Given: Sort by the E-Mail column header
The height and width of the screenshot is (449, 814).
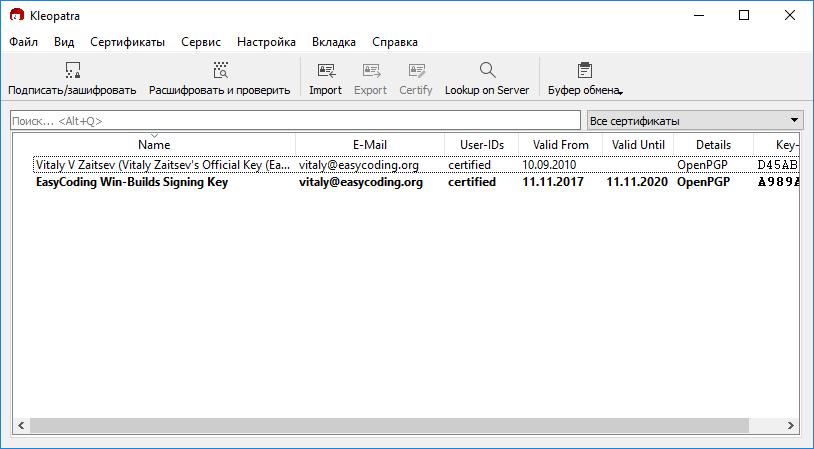Looking at the screenshot, I should point(370,144).
